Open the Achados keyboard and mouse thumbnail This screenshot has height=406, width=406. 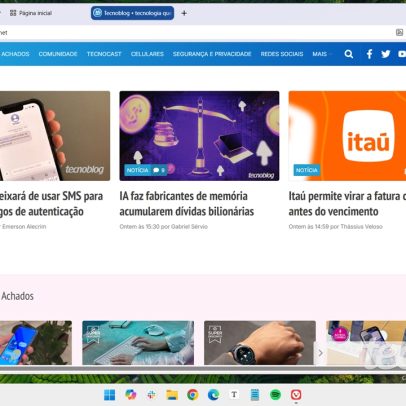(138, 343)
